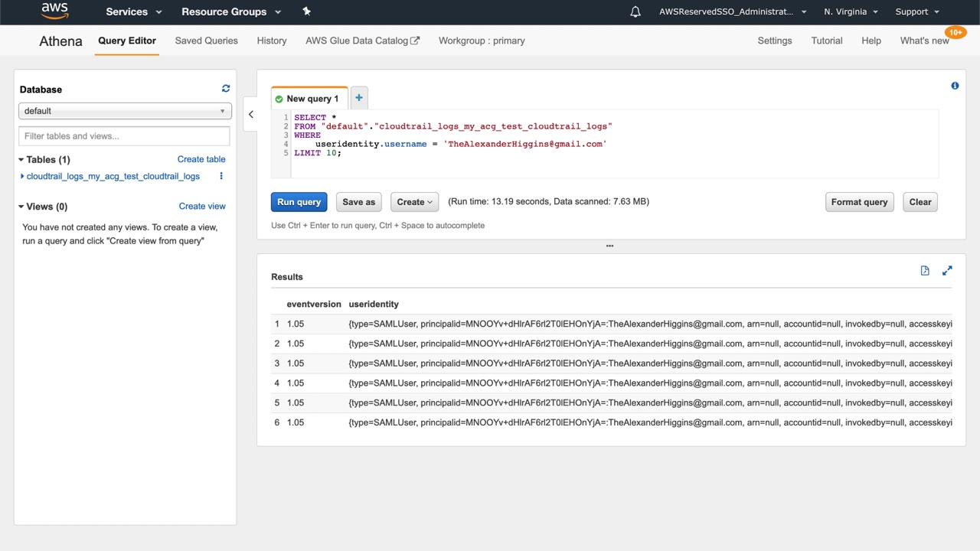
Task: Open the History tab
Action: (272, 41)
